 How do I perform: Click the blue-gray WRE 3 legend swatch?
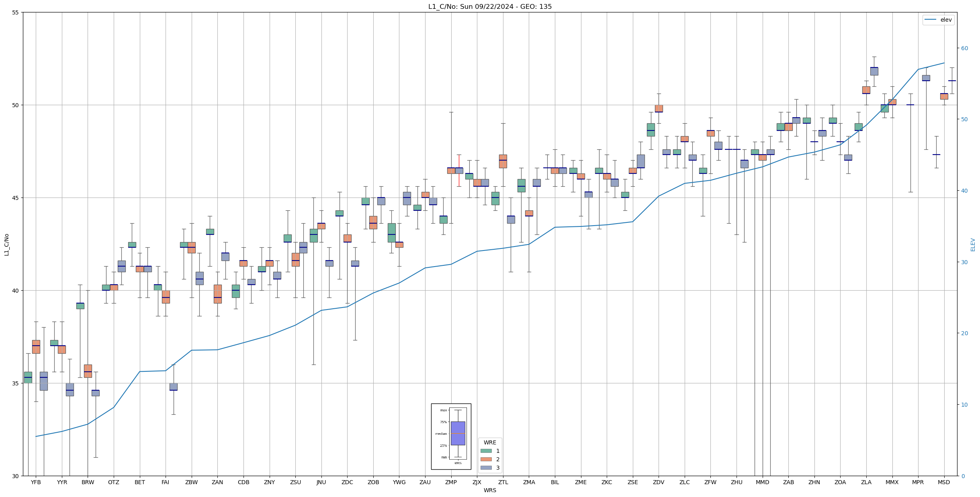tap(486, 468)
